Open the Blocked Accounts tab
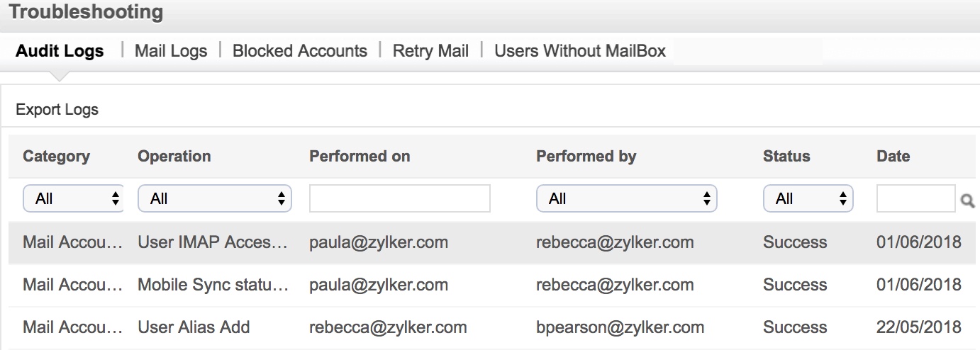980x350 pixels. pos(300,51)
